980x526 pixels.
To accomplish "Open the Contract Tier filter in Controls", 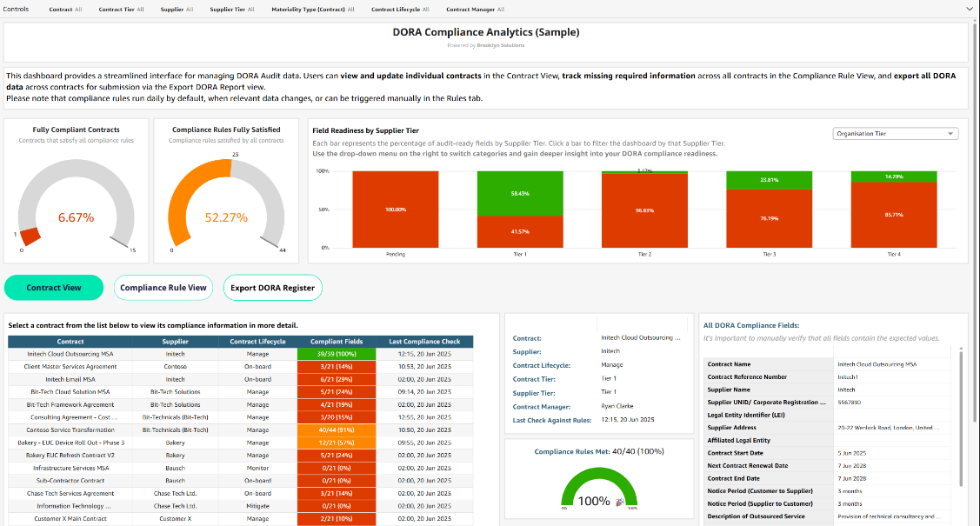I will pyautogui.click(x=121, y=9).
